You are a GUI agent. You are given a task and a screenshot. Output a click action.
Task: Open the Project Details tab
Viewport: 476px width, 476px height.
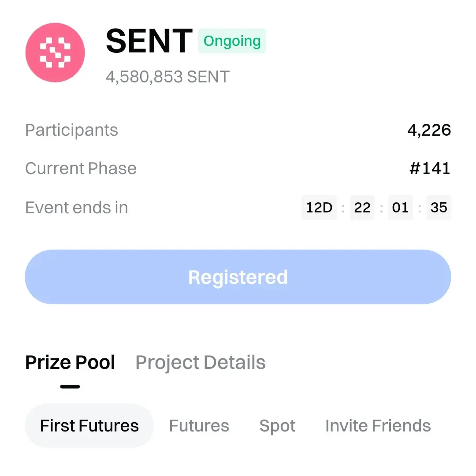[201, 362]
